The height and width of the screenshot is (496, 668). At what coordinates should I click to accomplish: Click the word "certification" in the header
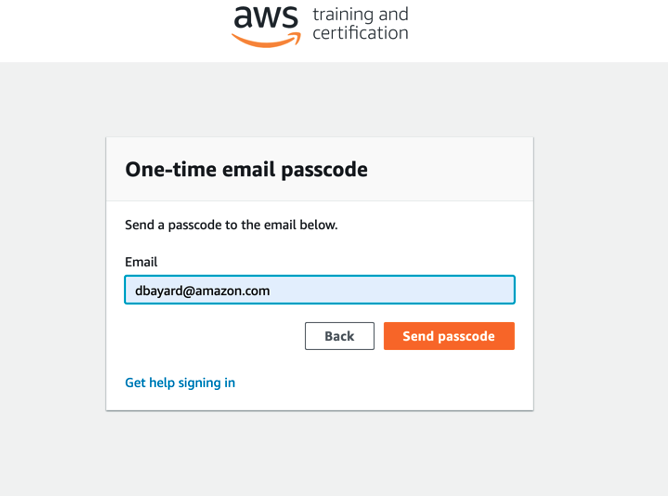click(x=360, y=33)
